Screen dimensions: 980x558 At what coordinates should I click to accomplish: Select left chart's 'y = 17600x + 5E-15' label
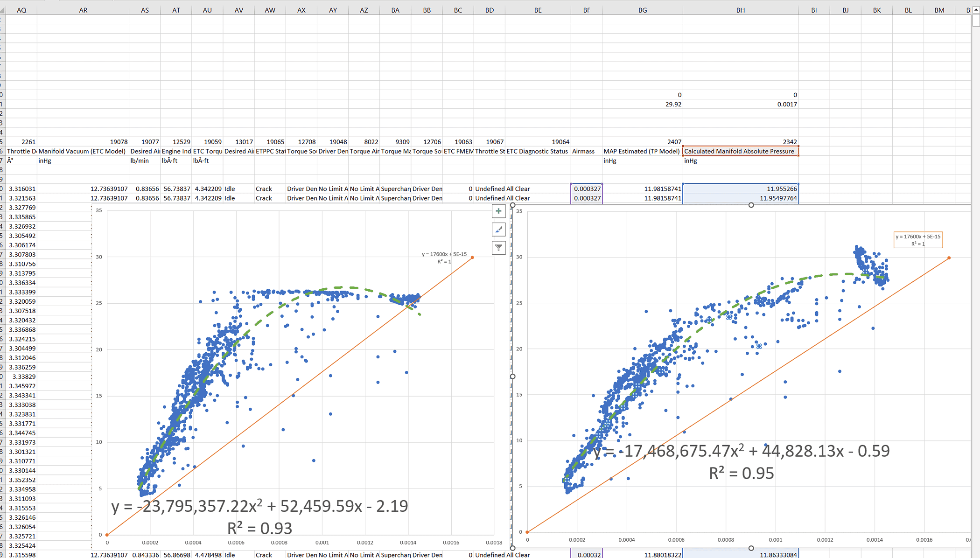coord(444,258)
